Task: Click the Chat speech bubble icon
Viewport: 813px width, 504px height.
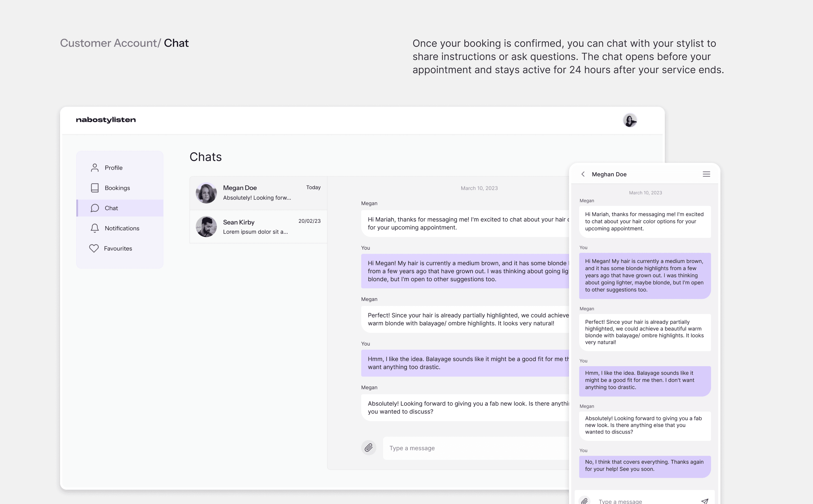Action: [95, 208]
